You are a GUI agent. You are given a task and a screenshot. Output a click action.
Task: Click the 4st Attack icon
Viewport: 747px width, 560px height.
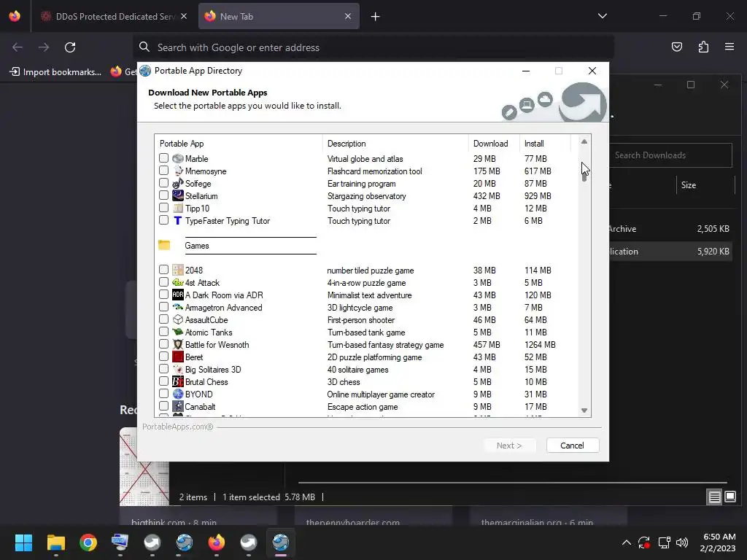[x=178, y=282]
